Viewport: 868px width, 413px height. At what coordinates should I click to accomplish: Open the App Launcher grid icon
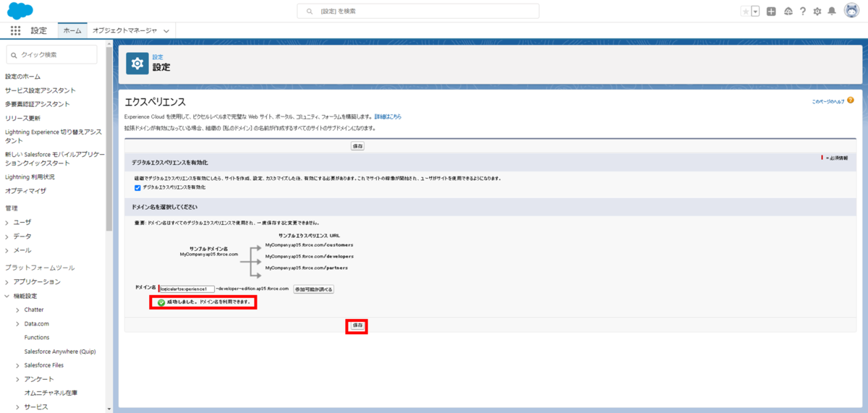16,30
